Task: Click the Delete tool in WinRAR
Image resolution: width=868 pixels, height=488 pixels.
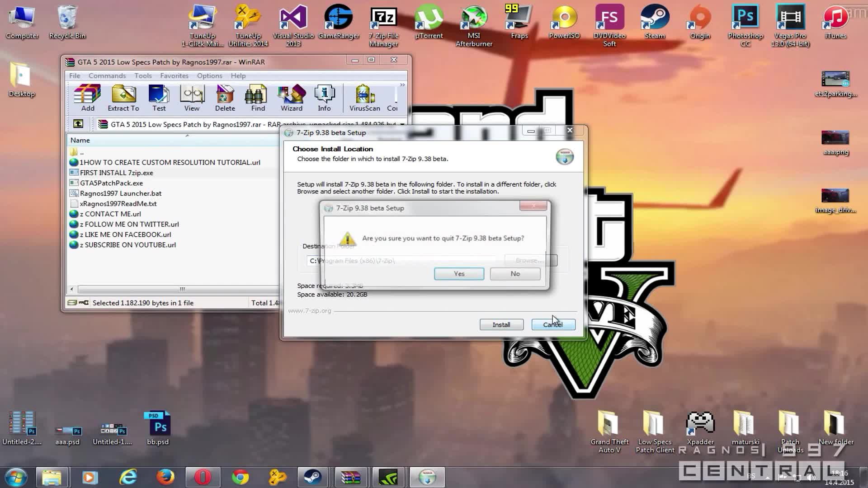Action: (x=225, y=98)
